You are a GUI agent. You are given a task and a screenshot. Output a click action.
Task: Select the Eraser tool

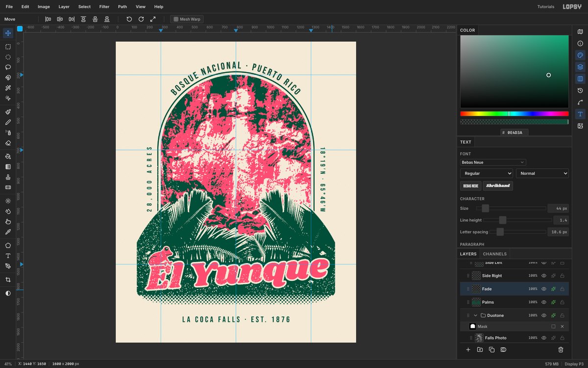coord(8,143)
